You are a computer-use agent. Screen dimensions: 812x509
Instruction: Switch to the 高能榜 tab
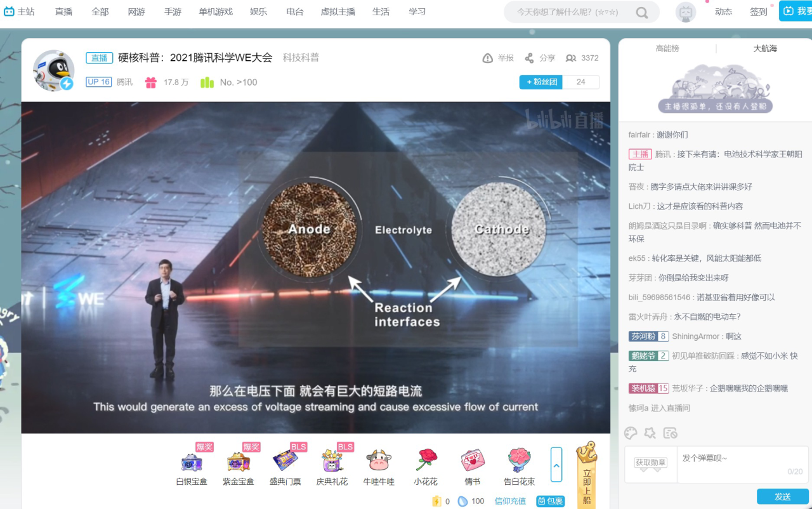pos(667,48)
